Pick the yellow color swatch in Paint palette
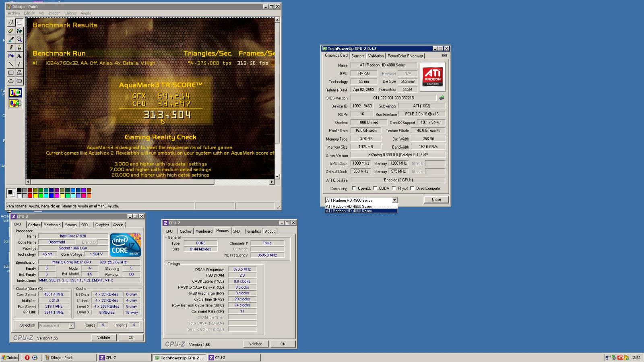644x362 pixels. click(x=35, y=196)
